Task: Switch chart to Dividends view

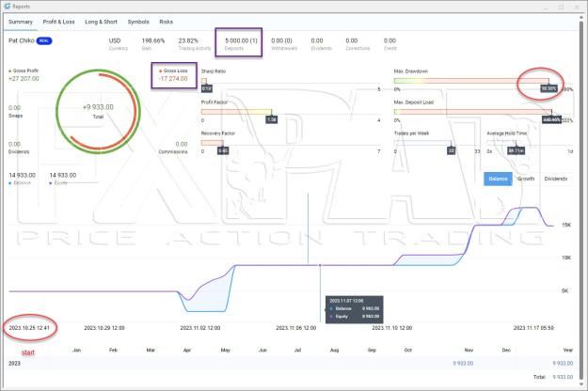Action: [555, 179]
